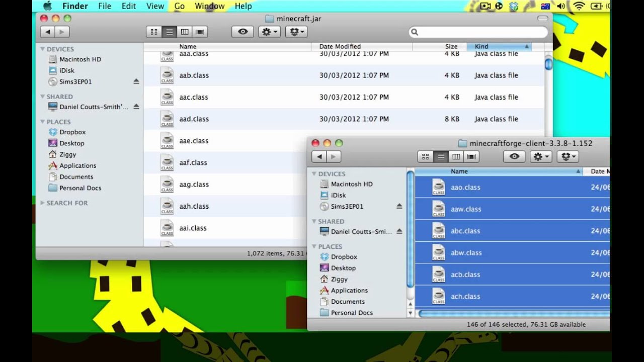The width and height of the screenshot is (644, 362).
Task: Open Dropbox toolbar menu in minecraftforge-client window
Action: (569, 157)
